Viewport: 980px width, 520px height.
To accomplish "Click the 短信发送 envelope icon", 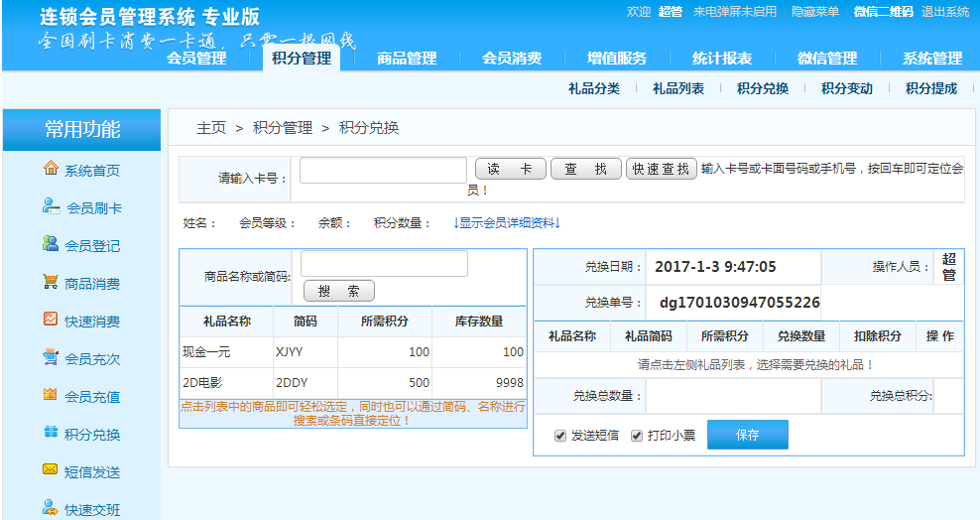I will (x=51, y=470).
